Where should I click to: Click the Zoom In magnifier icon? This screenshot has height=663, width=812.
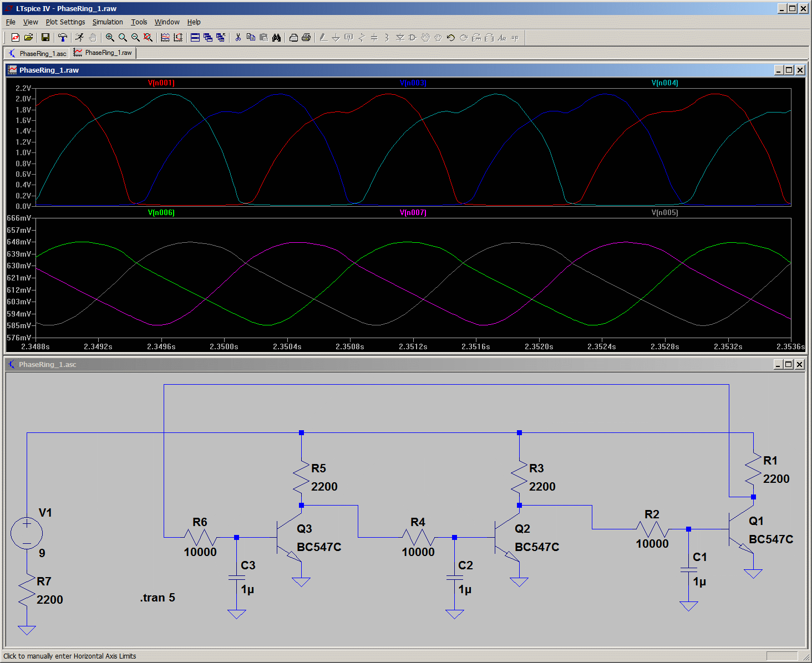(110, 38)
